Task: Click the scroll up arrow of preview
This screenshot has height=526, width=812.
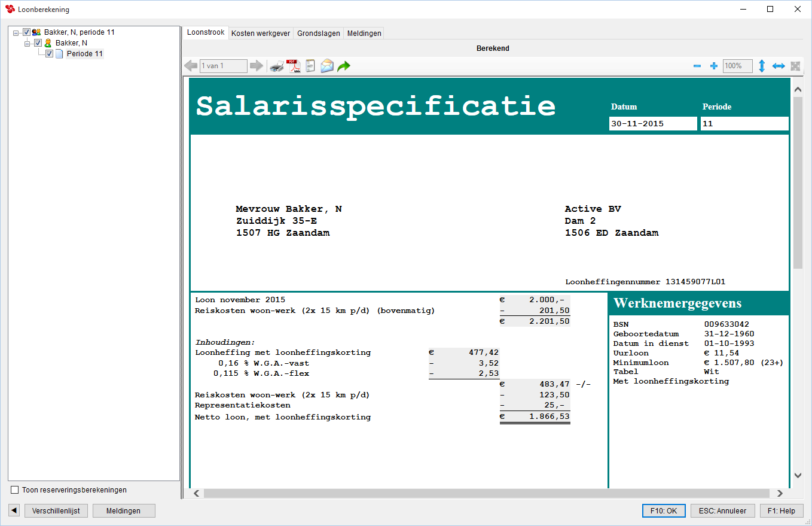Action: coord(798,90)
